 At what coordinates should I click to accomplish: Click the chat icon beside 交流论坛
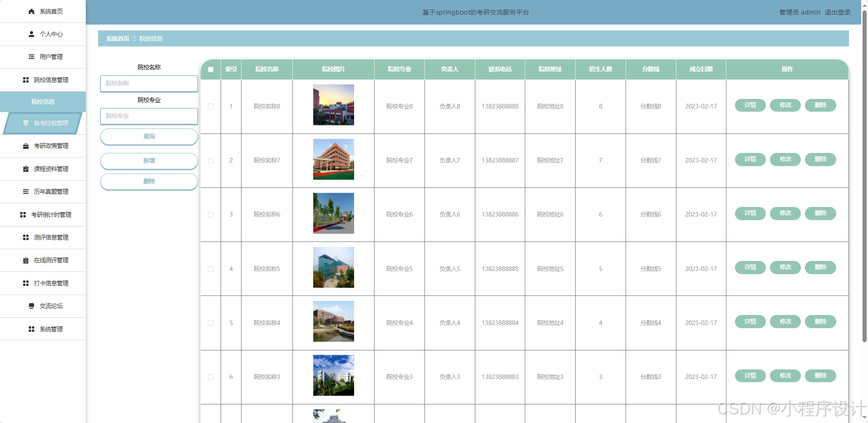[31, 306]
